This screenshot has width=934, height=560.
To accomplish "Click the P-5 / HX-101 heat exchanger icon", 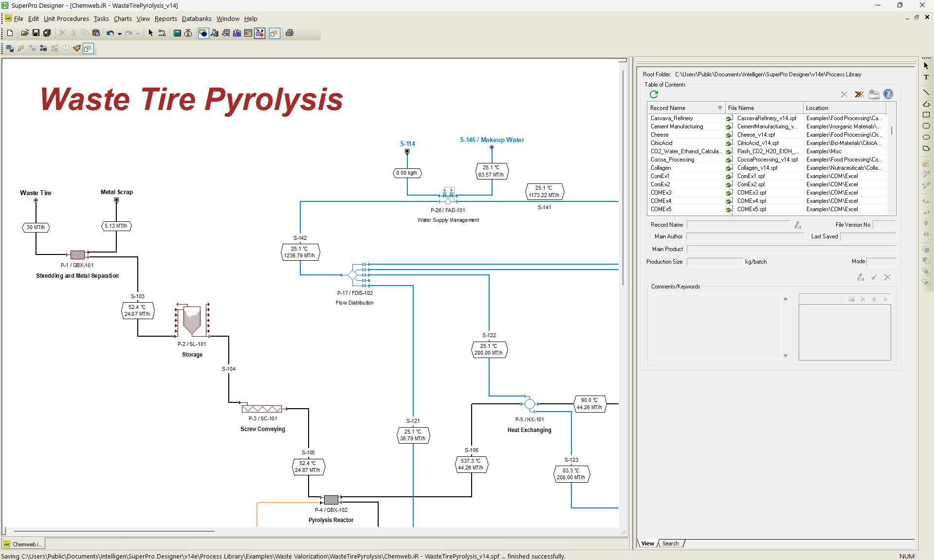I will pyautogui.click(x=530, y=404).
